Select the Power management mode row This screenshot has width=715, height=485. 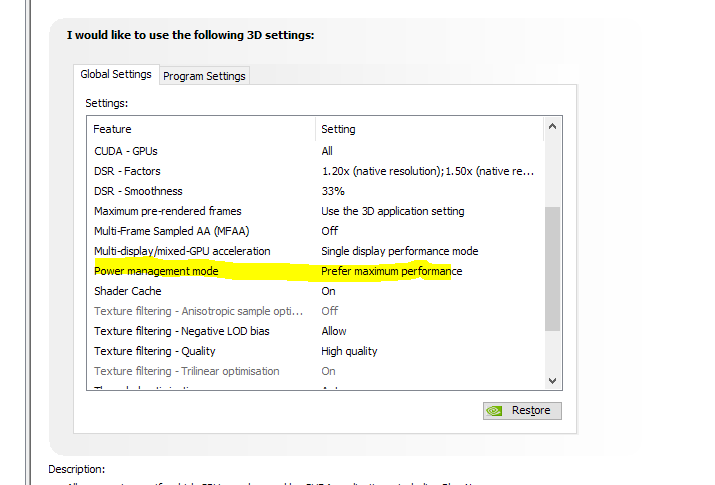pyautogui.click(x=316, y=271)
